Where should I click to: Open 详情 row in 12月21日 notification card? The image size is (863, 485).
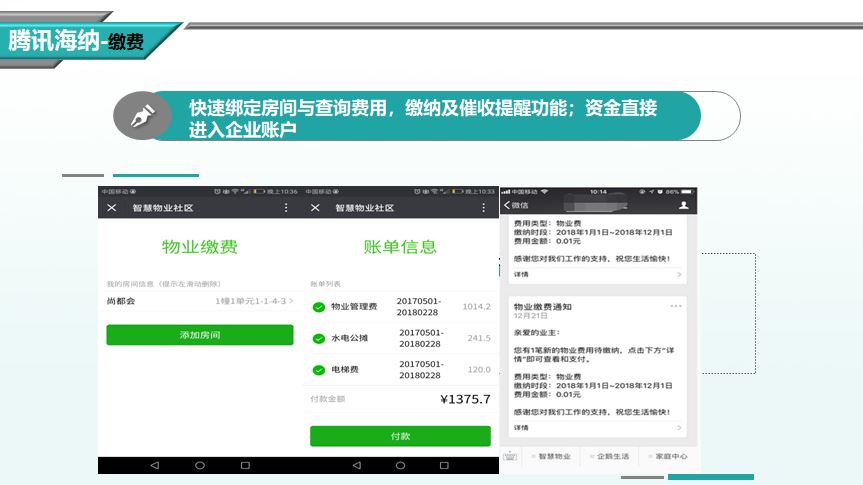(x=597, y=428)
